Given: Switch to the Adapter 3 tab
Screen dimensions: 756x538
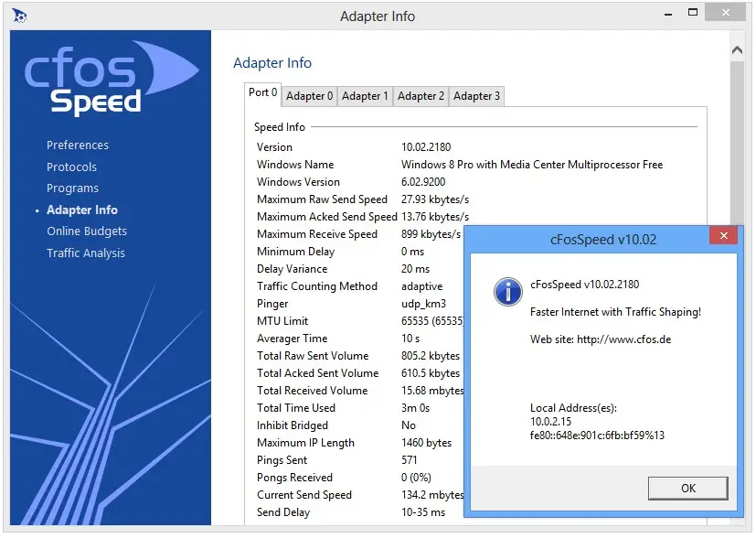Looking at the screenshot, I should [x=476, y=96].
